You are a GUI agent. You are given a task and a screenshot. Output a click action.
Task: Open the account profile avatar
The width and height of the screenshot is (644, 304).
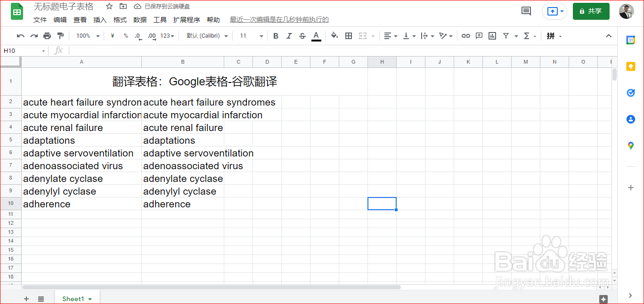tap(626, 11)
